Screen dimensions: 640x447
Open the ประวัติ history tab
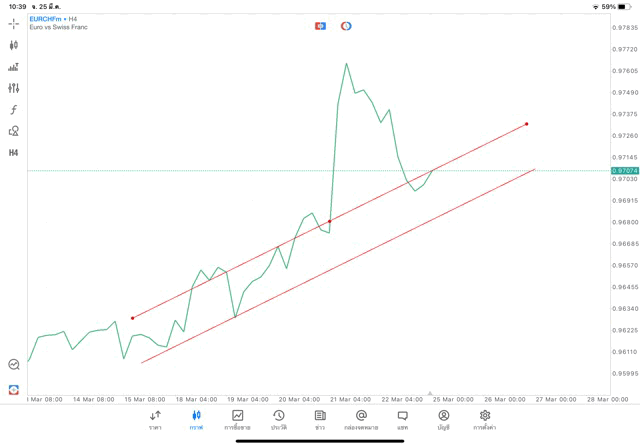[x=278, y=420]
